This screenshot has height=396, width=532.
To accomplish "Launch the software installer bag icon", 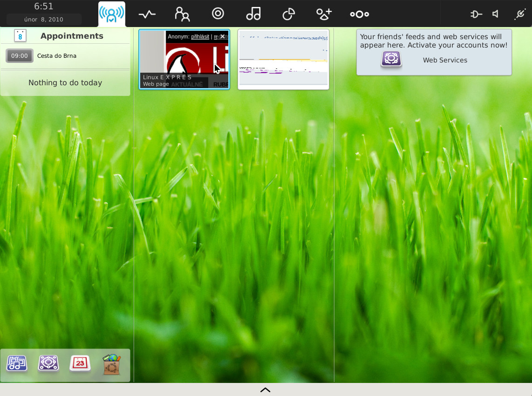I will point(112,364).
